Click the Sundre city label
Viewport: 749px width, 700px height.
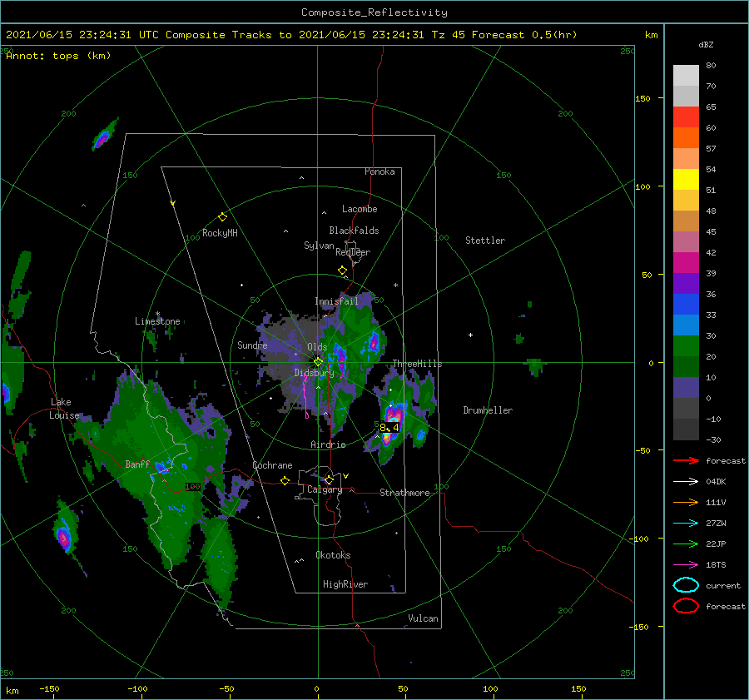point(252,345)
